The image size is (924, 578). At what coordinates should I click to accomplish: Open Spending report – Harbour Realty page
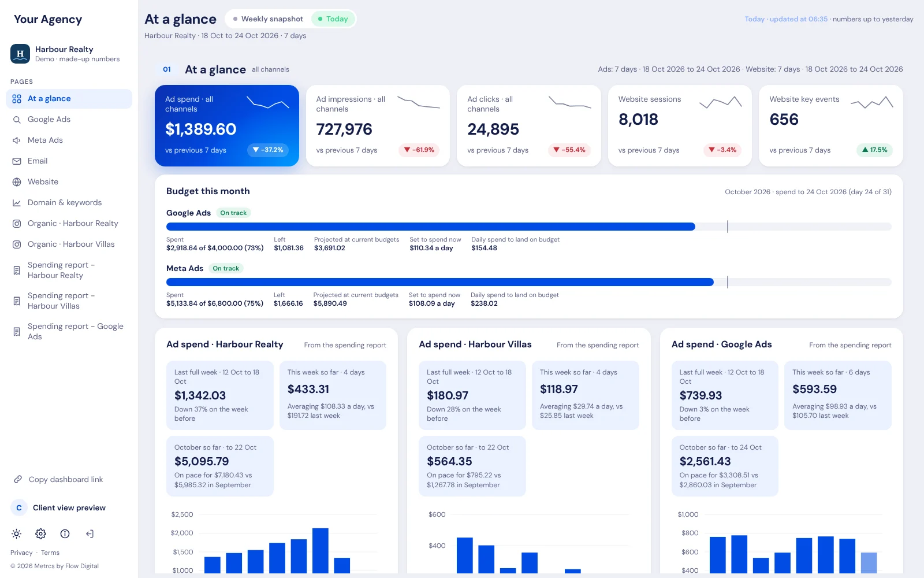70,270
